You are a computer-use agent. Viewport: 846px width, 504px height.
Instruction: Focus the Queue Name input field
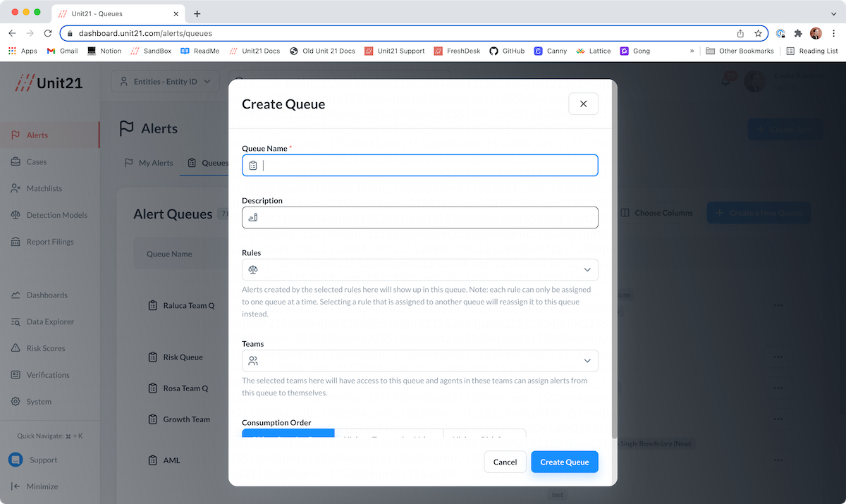[x=419, y=166]
